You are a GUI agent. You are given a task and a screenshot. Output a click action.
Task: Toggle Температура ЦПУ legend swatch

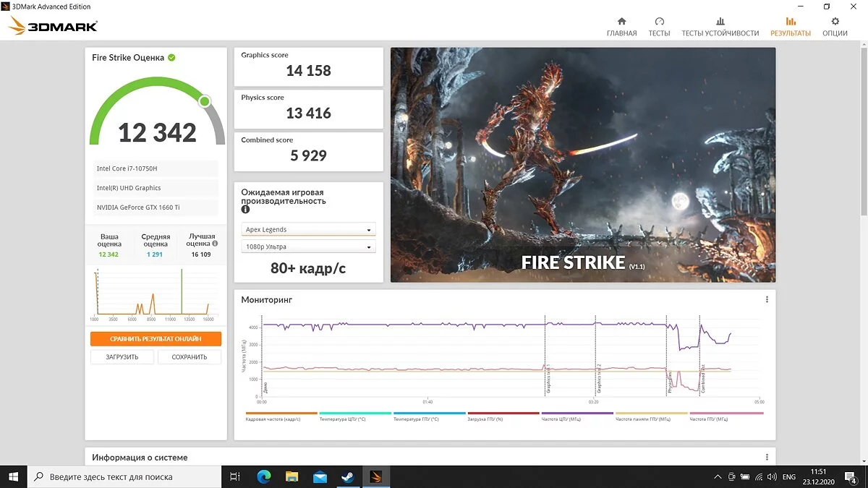[x=355, y=414]
